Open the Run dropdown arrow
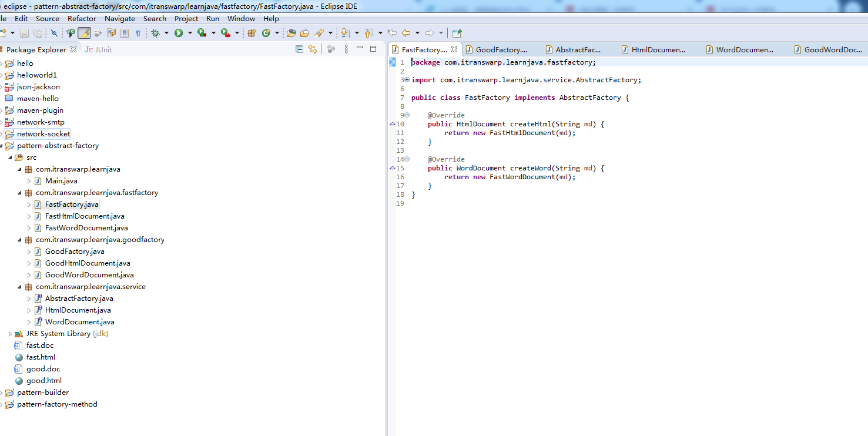 pyautogui.click(x=190, y=33)
